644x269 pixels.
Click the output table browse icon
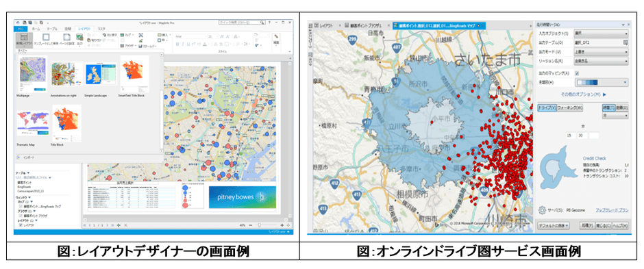click(626, 42)
